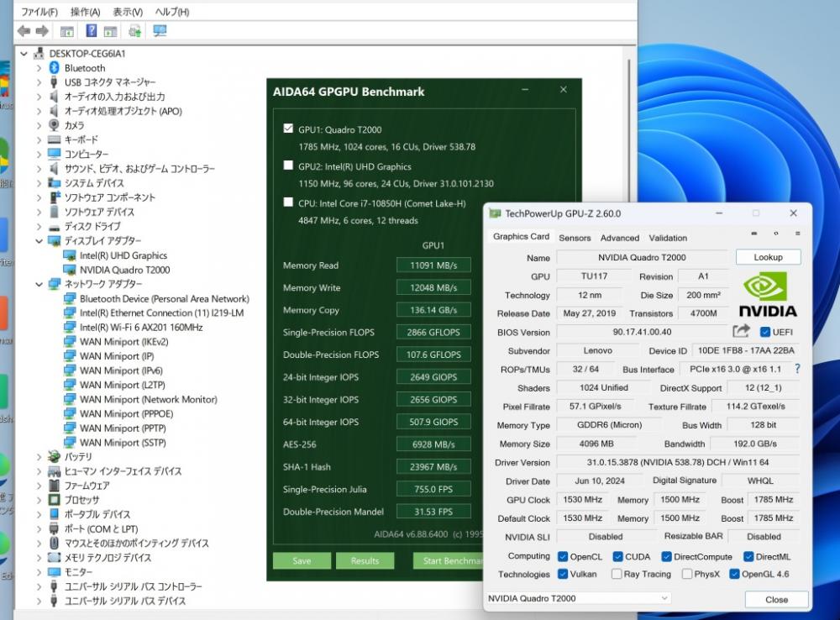Click the バッテリ battery category icon
Image resolution: width=840 pixels, height=620 pixels.
[x=54, y=456]
